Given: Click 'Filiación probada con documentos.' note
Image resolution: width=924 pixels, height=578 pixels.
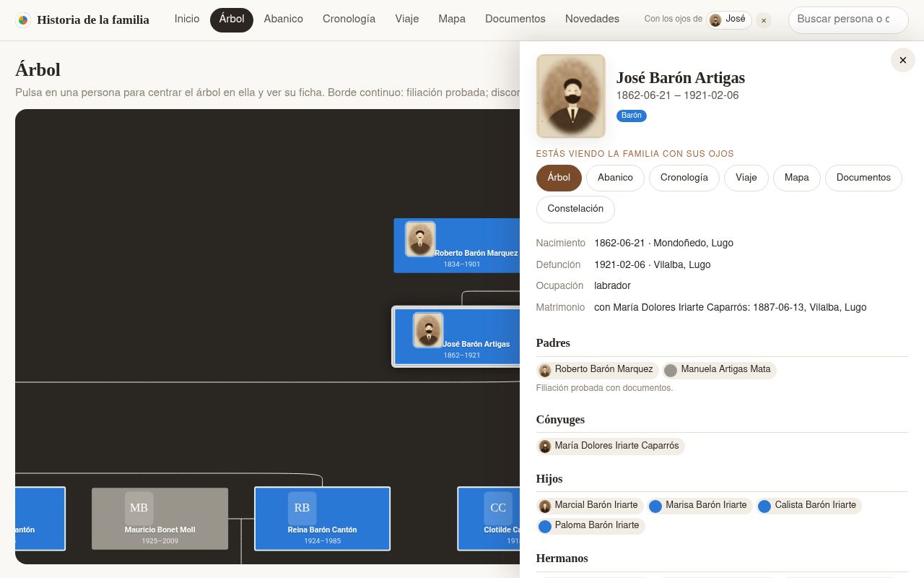Looking at the screenshot, I should pyautogui.click(x=604, y=388).
